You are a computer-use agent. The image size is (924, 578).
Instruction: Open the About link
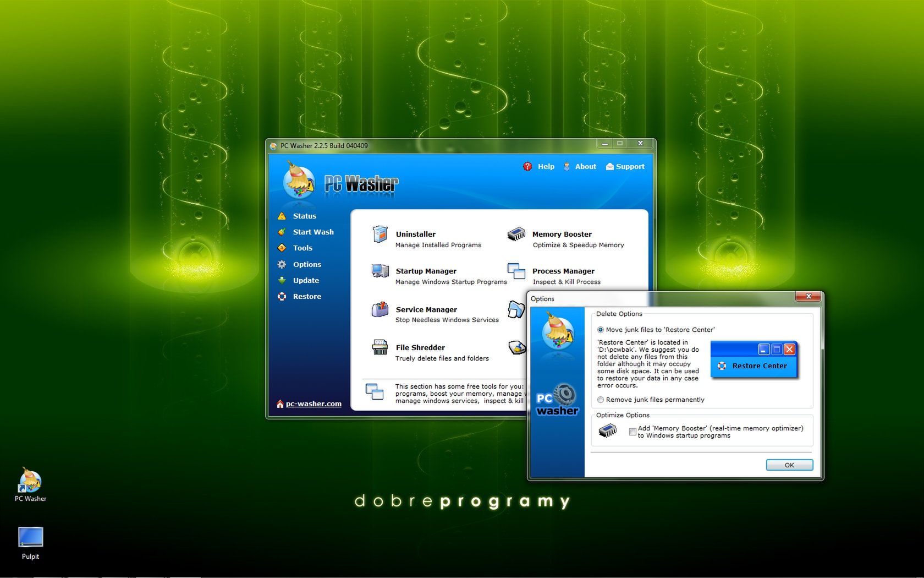click(585, 167)
